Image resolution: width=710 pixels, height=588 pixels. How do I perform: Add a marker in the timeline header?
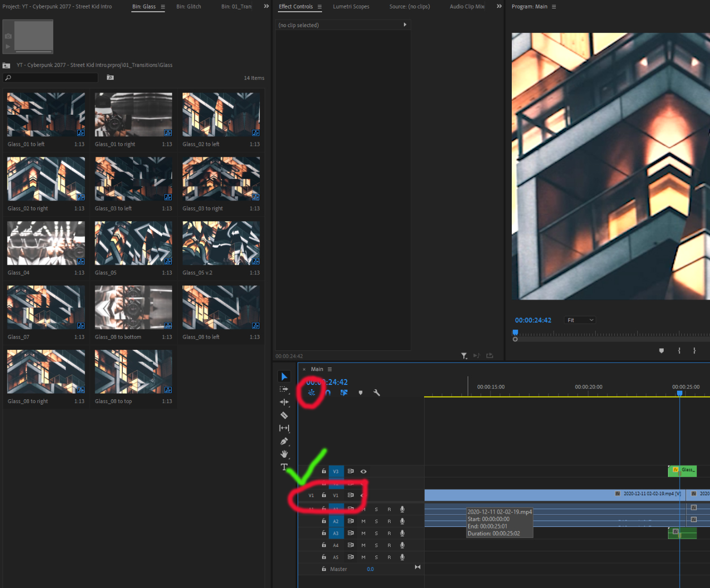pos(360,393)
